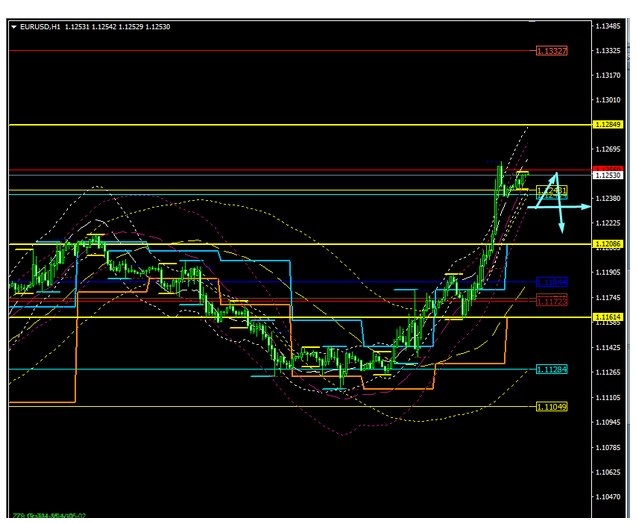637x523 pixels.
Task: Click the blue 1.11844 level label
Action: (x=551, y=283)
